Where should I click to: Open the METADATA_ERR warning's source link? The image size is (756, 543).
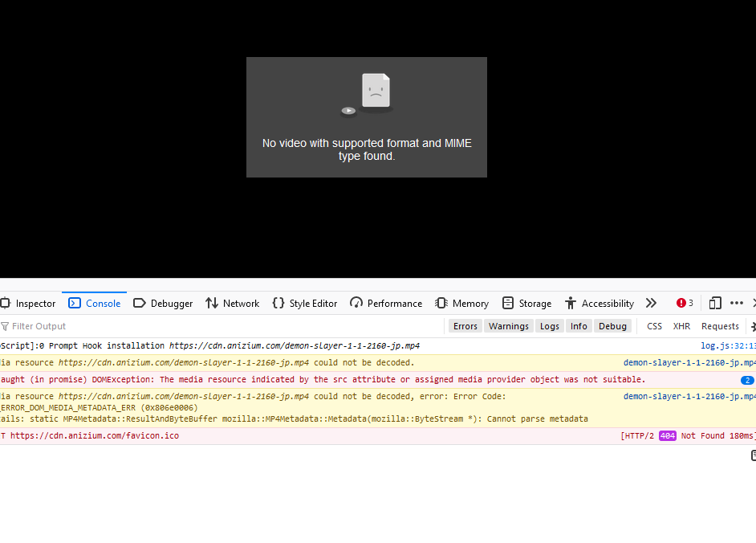click(x=689, y=396)
